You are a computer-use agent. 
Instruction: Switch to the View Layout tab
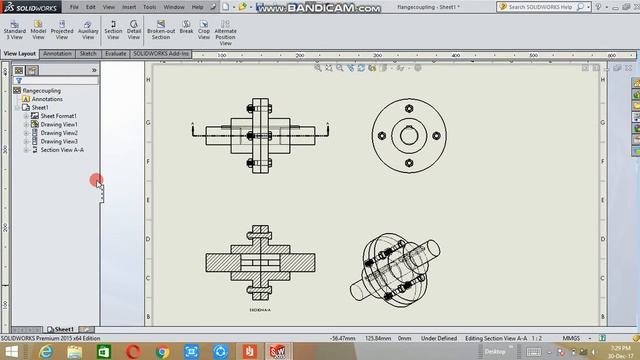[x=20, y=53]
